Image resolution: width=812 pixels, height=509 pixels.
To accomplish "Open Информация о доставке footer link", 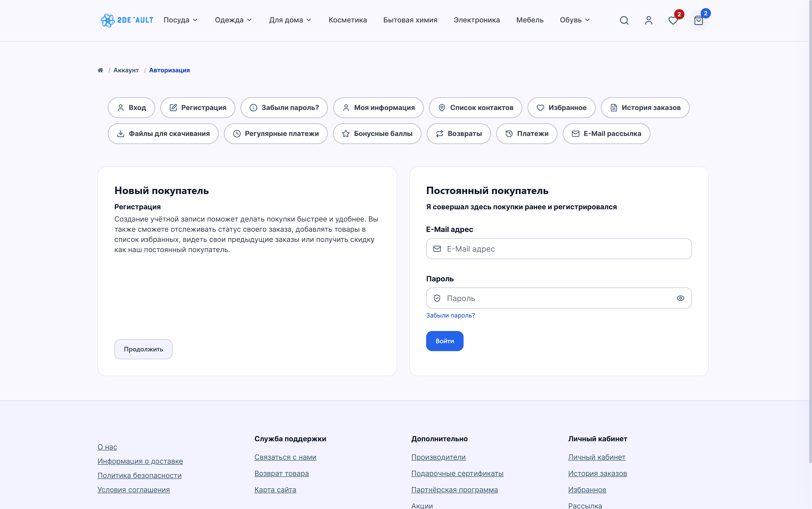I will [x=140, y=461].
